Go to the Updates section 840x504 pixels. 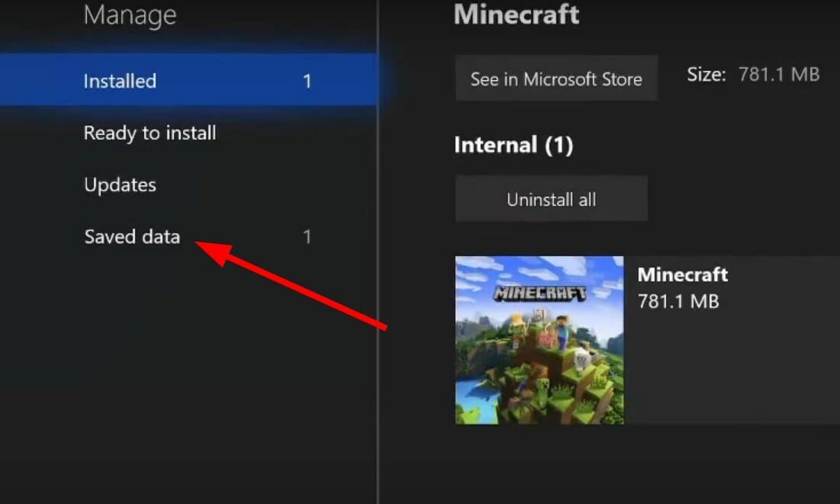120,185
